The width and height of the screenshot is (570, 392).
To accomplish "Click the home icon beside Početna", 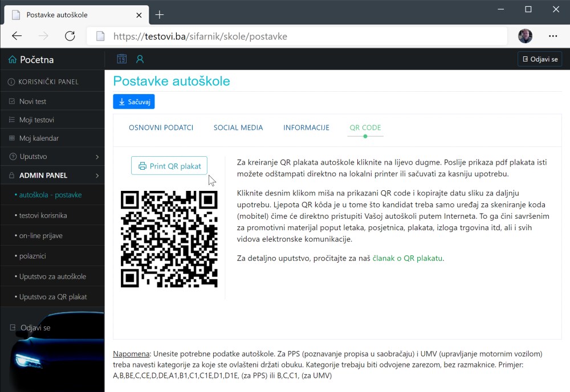I will (x=13, y=60).
